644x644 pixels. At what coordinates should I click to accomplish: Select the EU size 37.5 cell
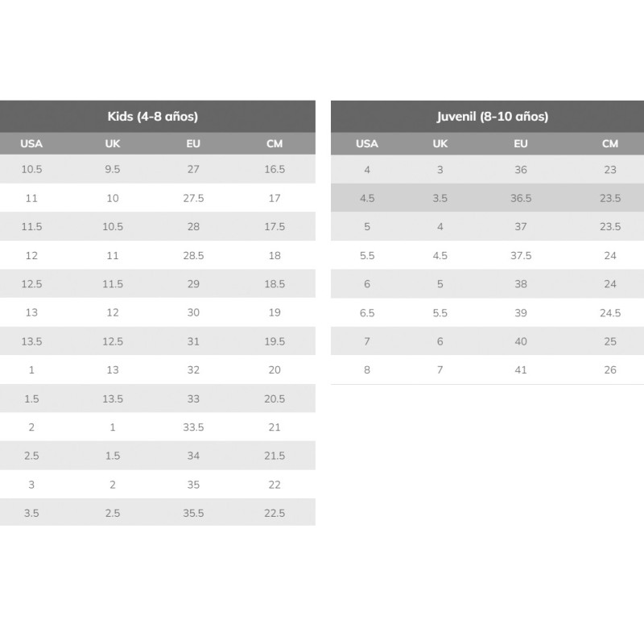pos(521,255)
